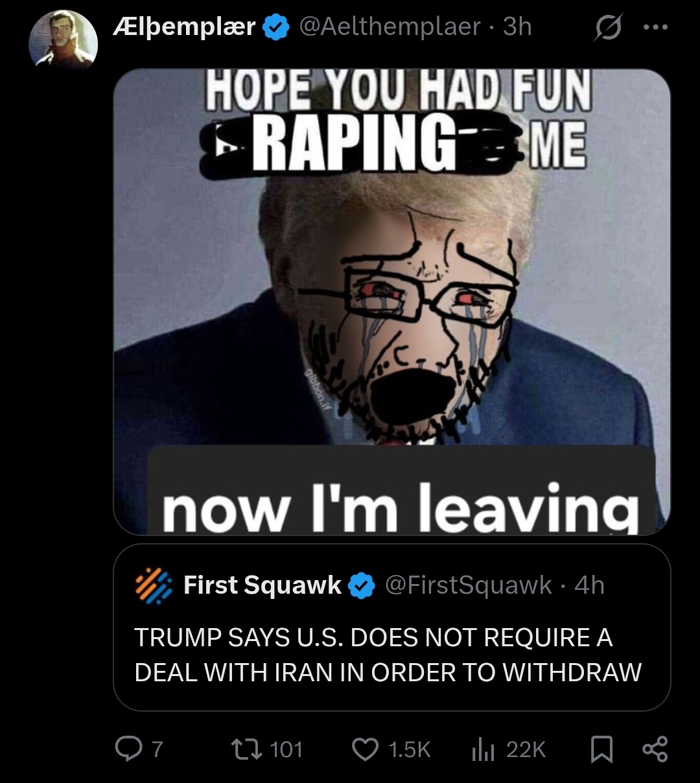
Task: Open the reply comment icon
Action: [x=129, y=749]
